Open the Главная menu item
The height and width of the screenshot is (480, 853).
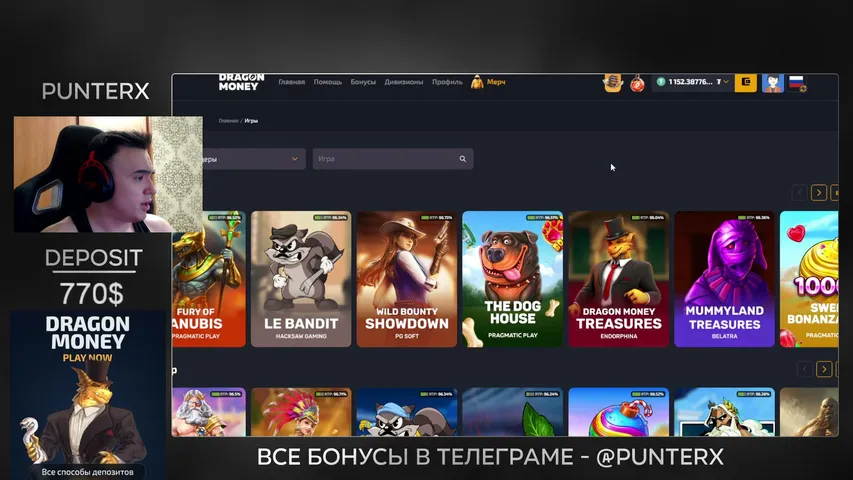(x=292, y=82)
